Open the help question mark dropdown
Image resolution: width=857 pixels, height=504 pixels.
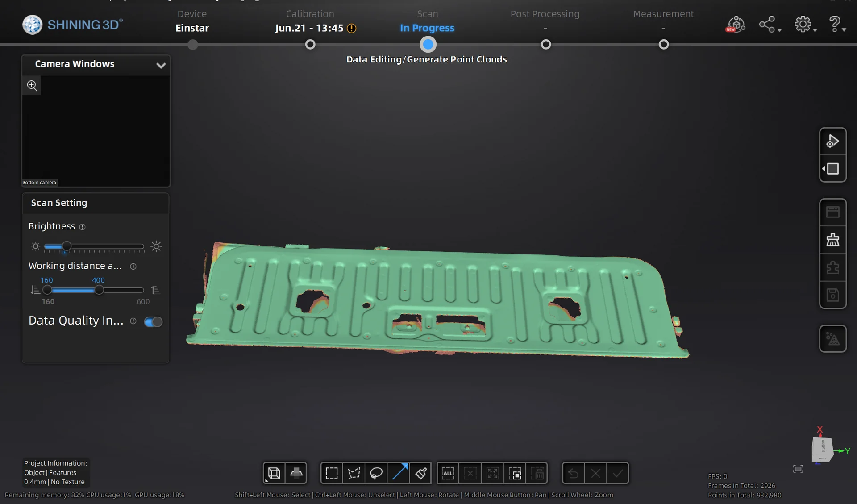[x=837, y=25]
